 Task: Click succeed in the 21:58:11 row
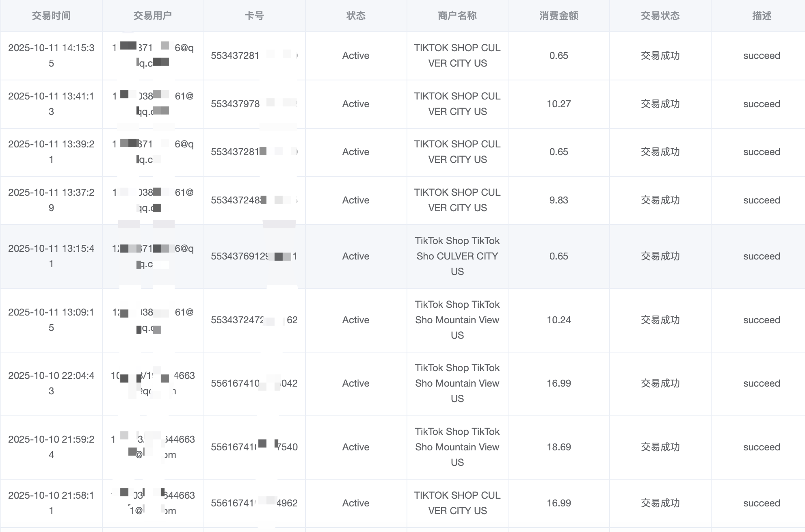pyautogui.click(x=762, y=503)
